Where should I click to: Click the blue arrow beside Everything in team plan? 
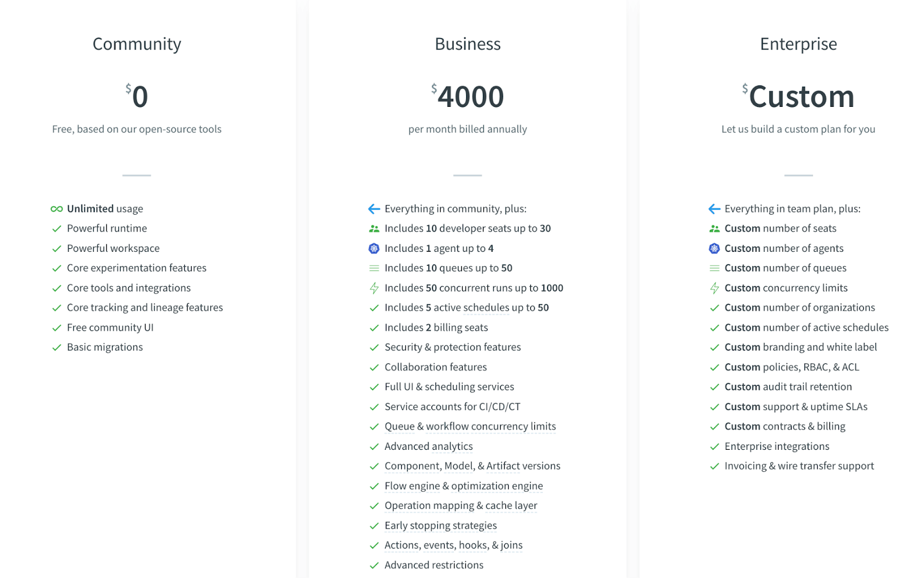tap(714, 209)
